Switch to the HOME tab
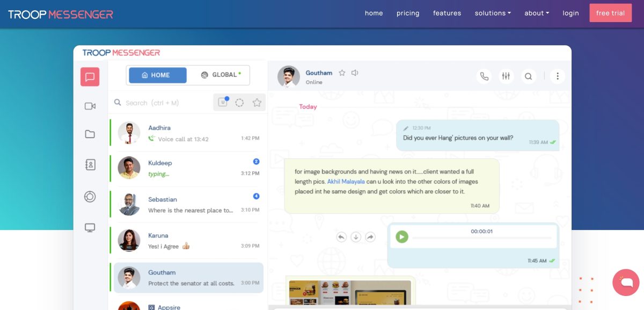 tap(158, 75)
